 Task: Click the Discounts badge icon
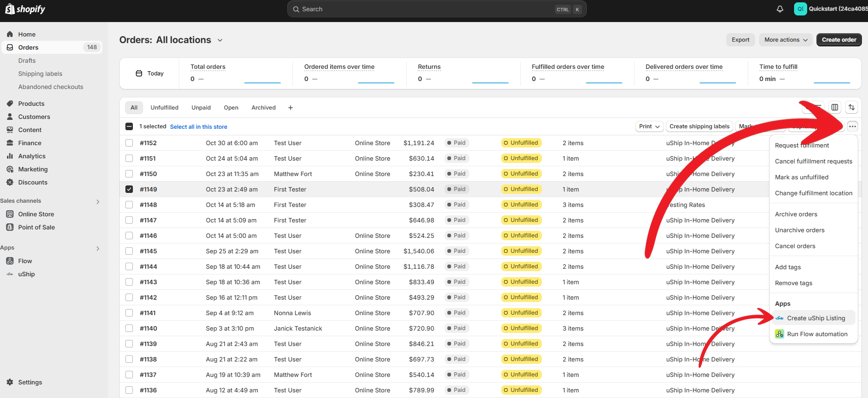pyautogui.click(x=10, y=182)
